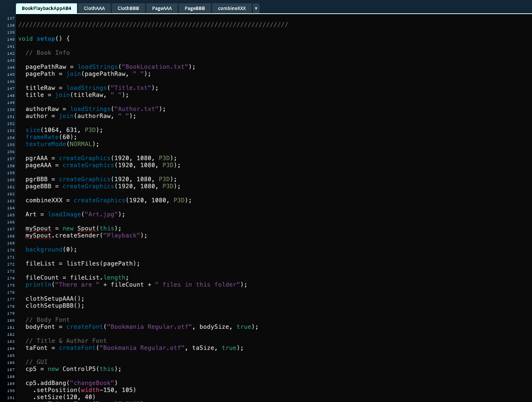Click the // Book Info comment
The width and height of the screenshot is (532, 402).
point(48,53)
